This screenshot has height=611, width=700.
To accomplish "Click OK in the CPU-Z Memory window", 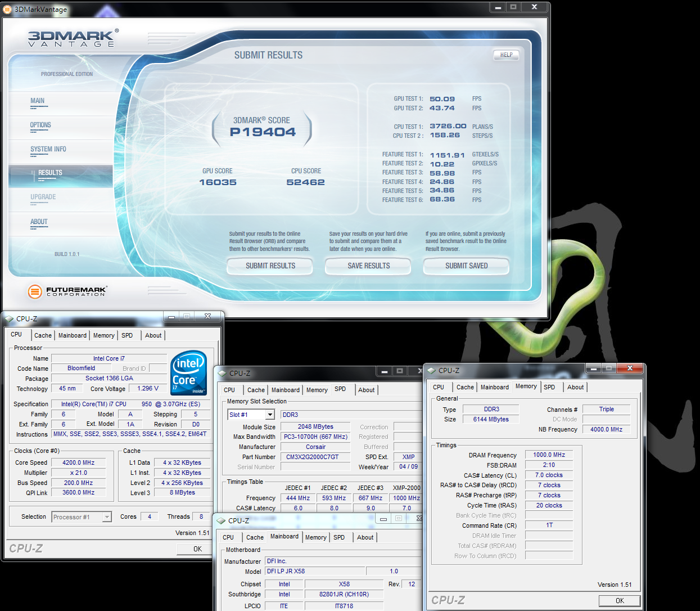I will click(620, 601).
